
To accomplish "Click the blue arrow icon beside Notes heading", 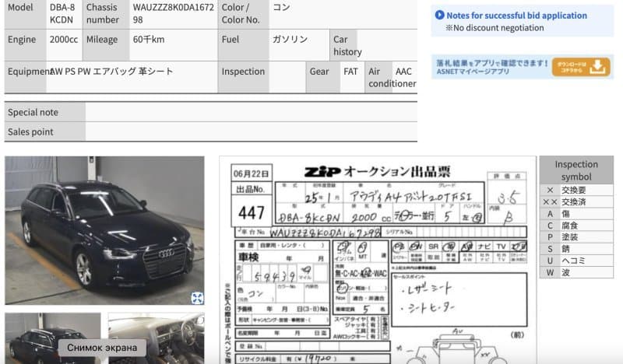I will 439,15.
